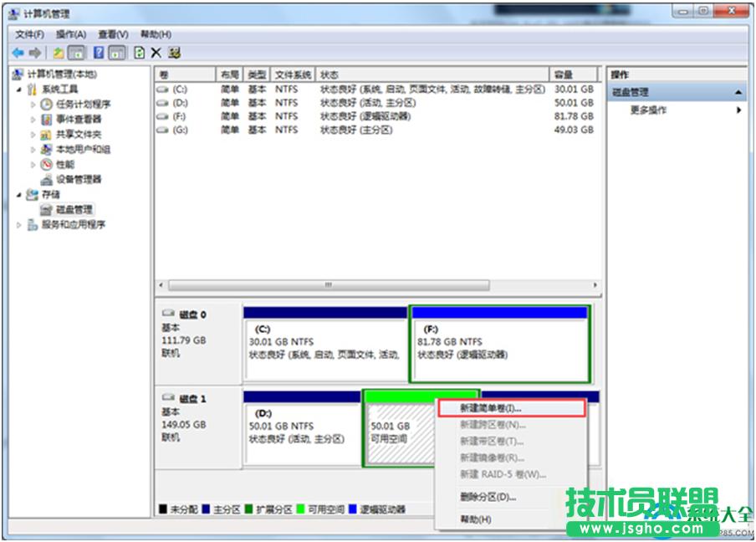This screenshot has height=542, width=756.
Task: Expand the 共享文件夹 node arrow
Action: [33, 135]
